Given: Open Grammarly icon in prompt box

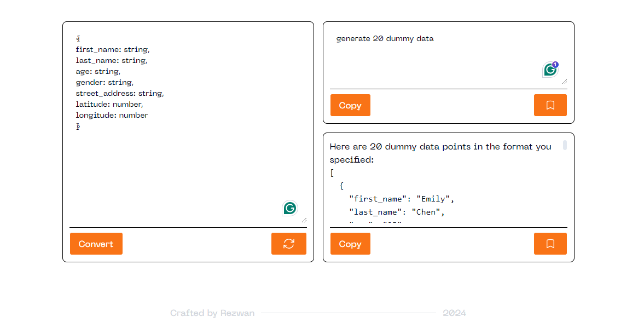Looking at the screenshot, I should pyautogui.click(x=550, y=70).
